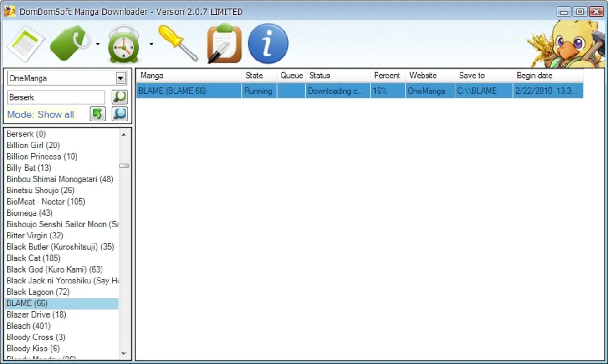Open dropdown arrow beside alarm clock icon
Viewport: 608px width, 364px height.
click(151, 44)
